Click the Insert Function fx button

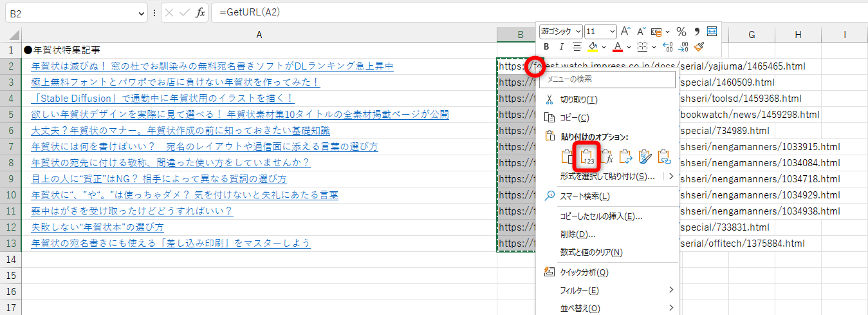pos(200,12)
